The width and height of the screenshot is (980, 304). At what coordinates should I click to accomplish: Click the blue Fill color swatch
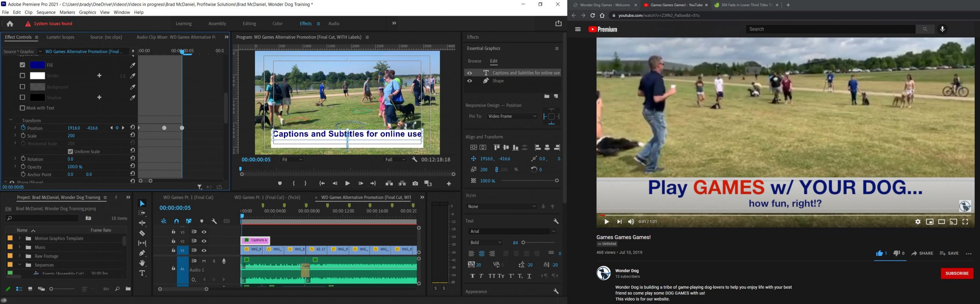coord(37,65)
